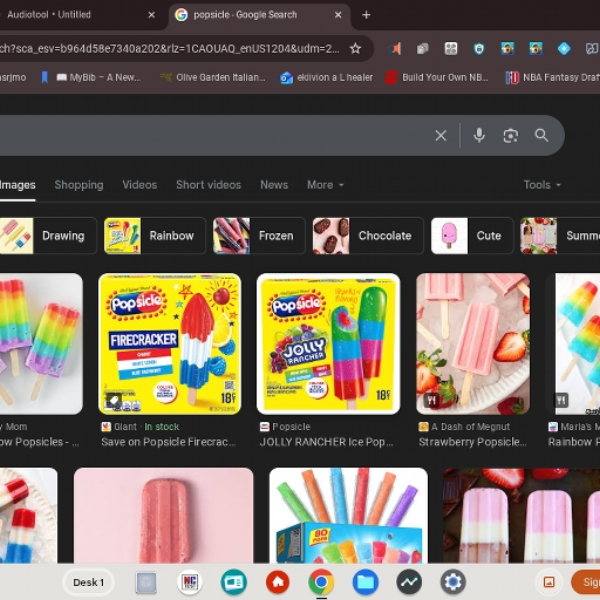Open the Jolly Rancher Popsicle box image
Screen dimensions: 600x600
[328, 344]
